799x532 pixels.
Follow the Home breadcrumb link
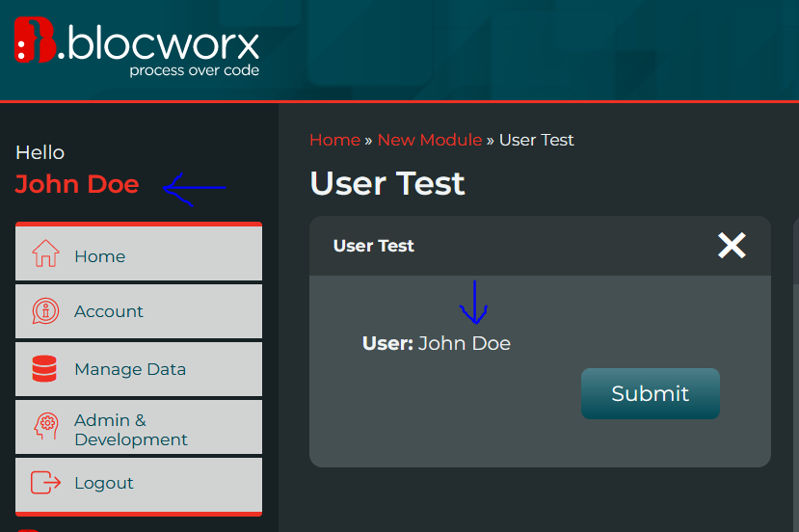point(334,140)
